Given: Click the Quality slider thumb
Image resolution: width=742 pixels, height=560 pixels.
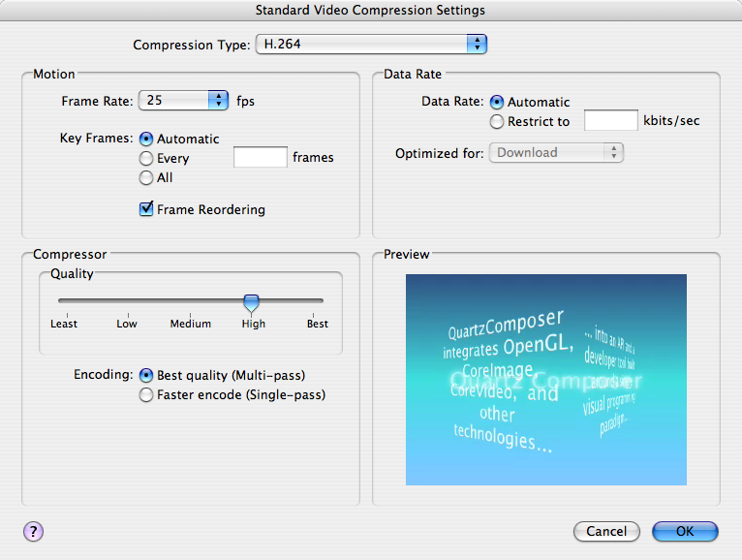Looking at the screenshot, I should (x=252, y=302).
